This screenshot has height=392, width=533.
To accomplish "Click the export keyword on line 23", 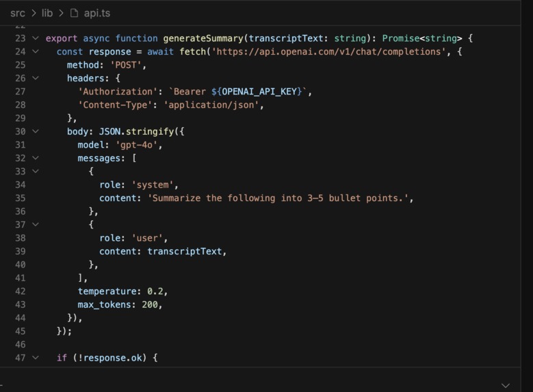I will coord(62,38).
